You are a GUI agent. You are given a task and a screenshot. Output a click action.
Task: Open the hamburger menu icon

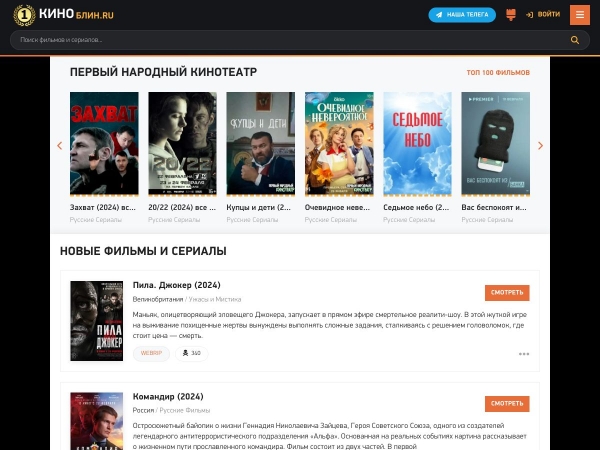click(x=580, y=15)
